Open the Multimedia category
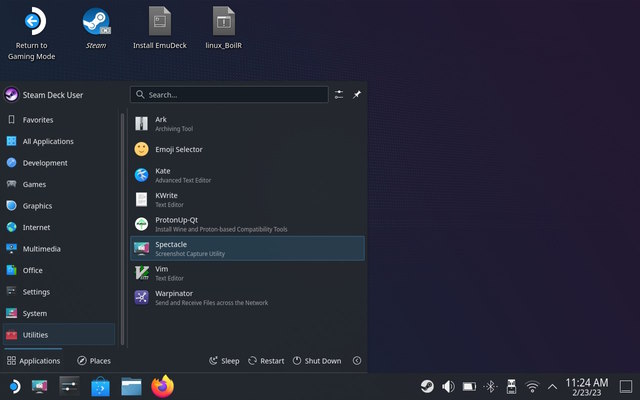 click(x=59, y=249)
